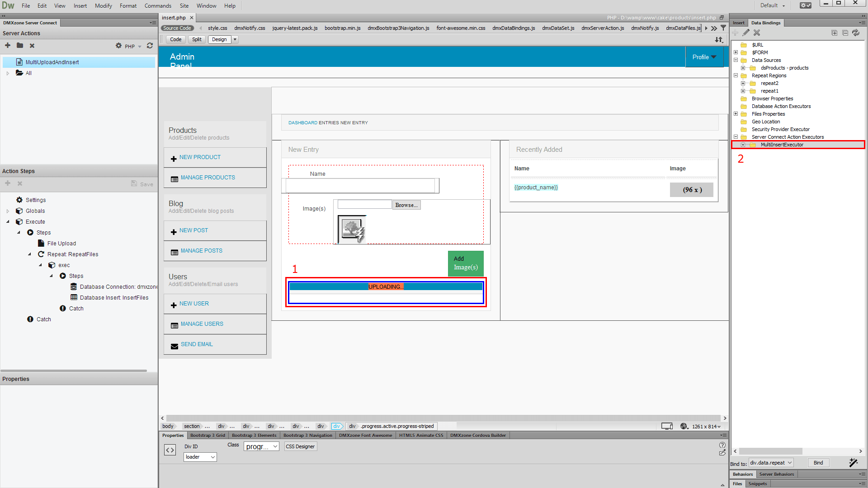Refresh the Server Actions list

150,46
